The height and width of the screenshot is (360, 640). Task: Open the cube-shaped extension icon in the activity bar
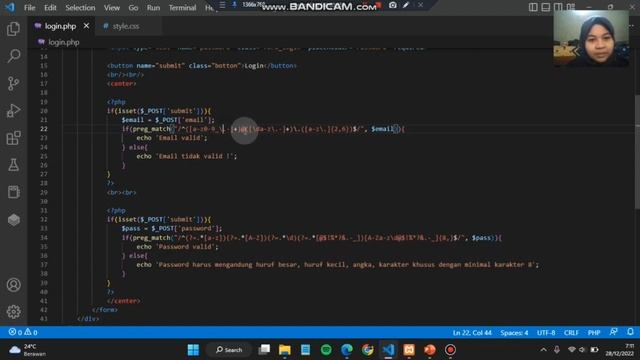(13, 220)
